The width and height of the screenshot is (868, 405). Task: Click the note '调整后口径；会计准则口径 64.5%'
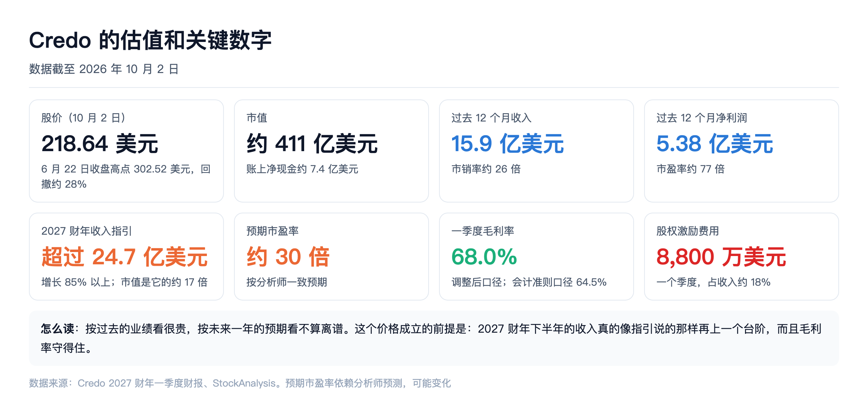529,282
